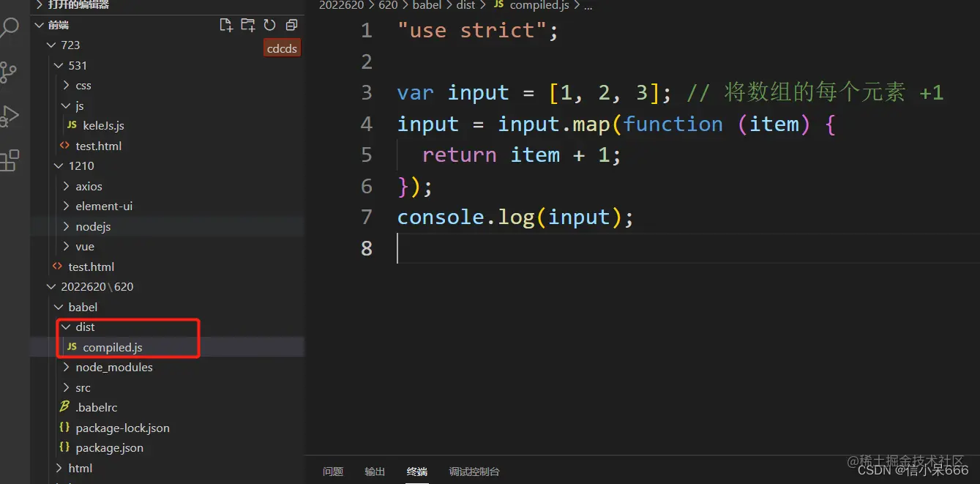
Task: Switch to the 终端 panel tab
Action: (417, 472)
